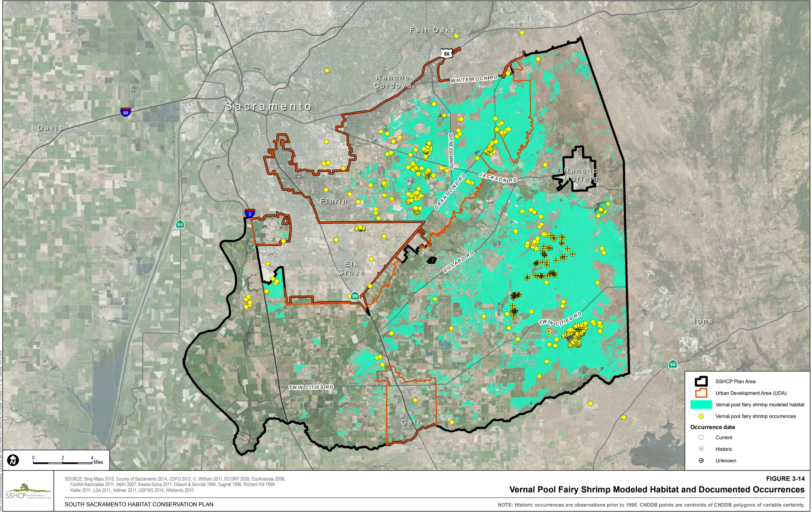Click the GRANT LINE RD road label
812x512 pixels.
coord(450,192)
